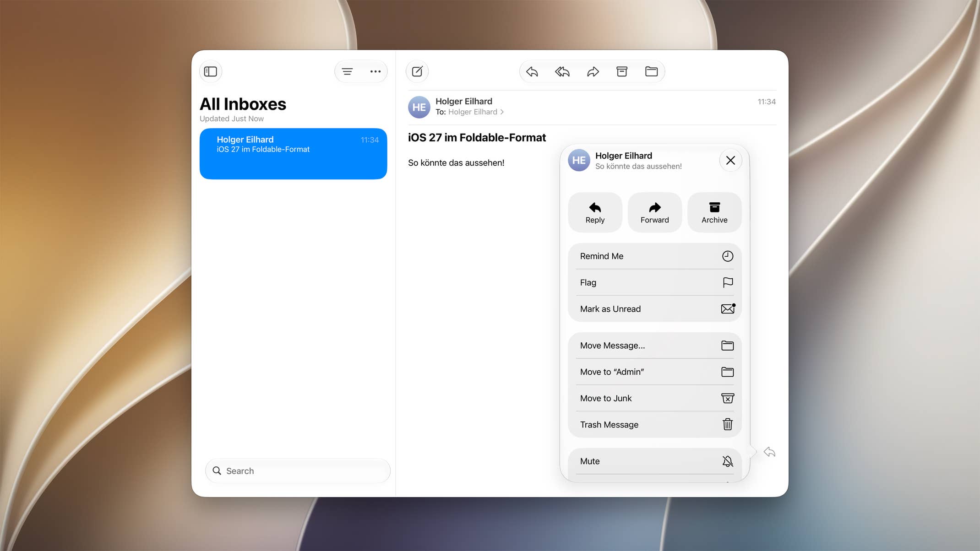The width and height of the screenshot is (980, 551).
Task: Select the Flag menu entry
Action: pyautogui.click(x=654, y=282)
